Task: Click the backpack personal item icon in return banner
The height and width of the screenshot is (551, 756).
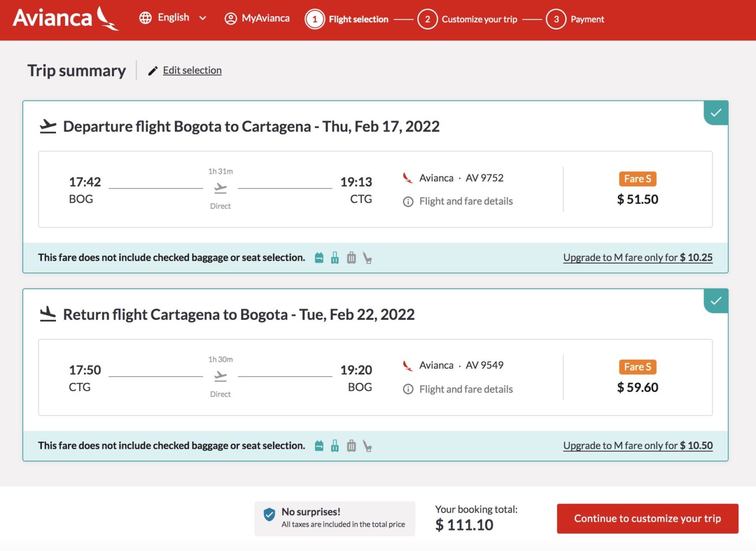Action: pyautogui.click(x=319, y=446)
